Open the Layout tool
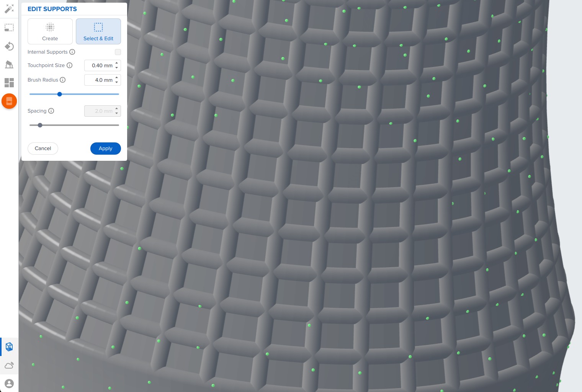The width and height of the screenshot is (582, 392). click(x=9, y=83)
